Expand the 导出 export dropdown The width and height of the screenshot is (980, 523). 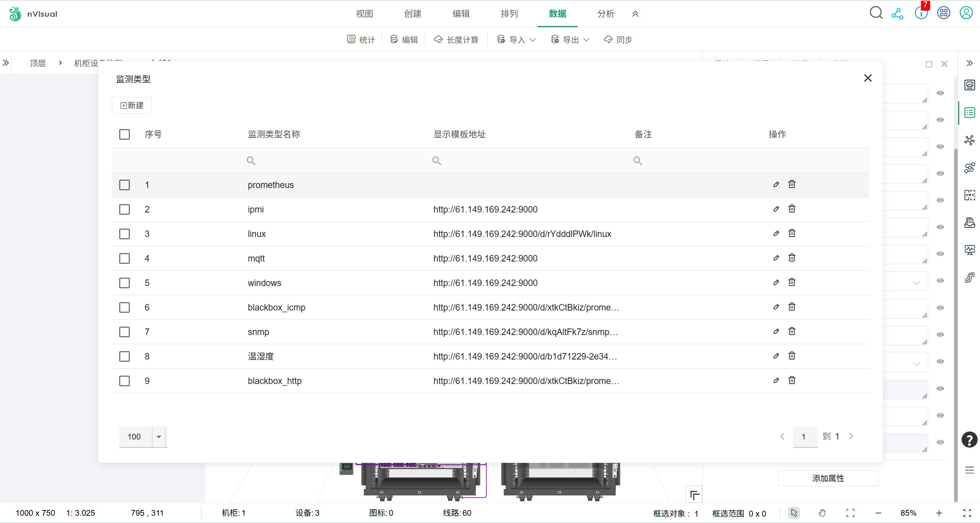(x=570, y=40)
